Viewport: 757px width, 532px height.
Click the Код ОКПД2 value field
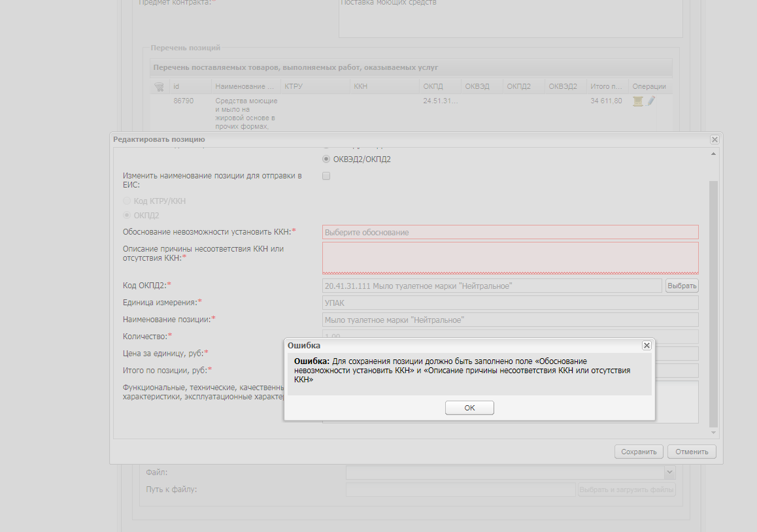492,286
